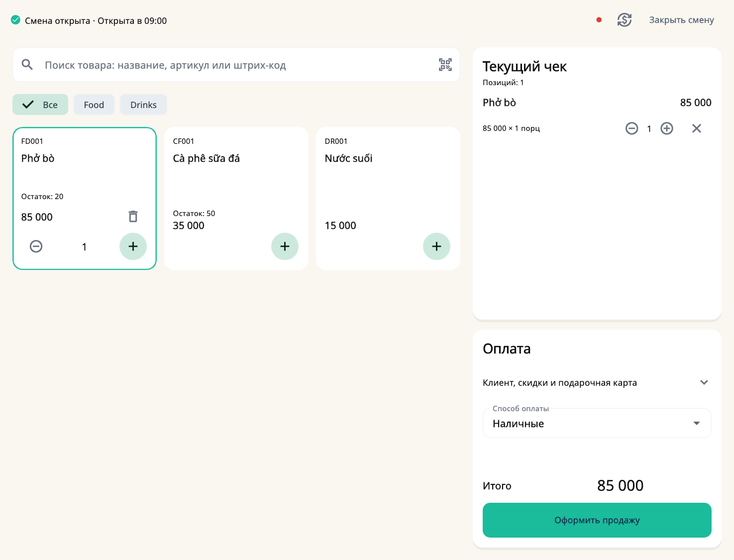Viewport: 734px width, 560px height.
Task: Filter products by Drinks category
Action: point(143,105)
